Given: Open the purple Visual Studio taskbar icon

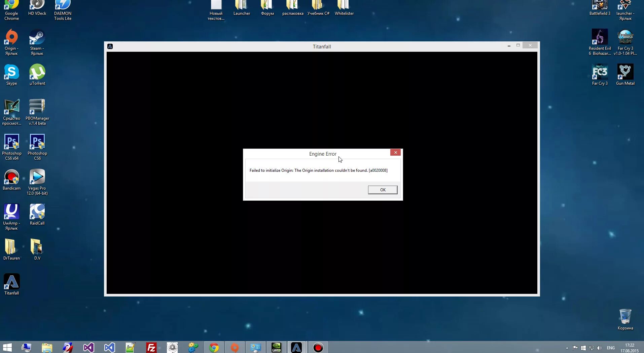Looking at the screenshot, I should pos(89,347).
